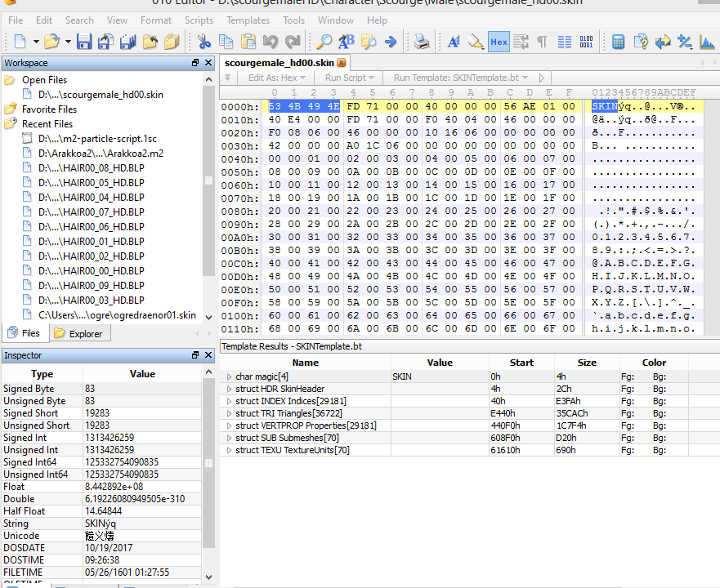Close the scourgemale_hd00.skin file tab

click(x=341, y=63)
